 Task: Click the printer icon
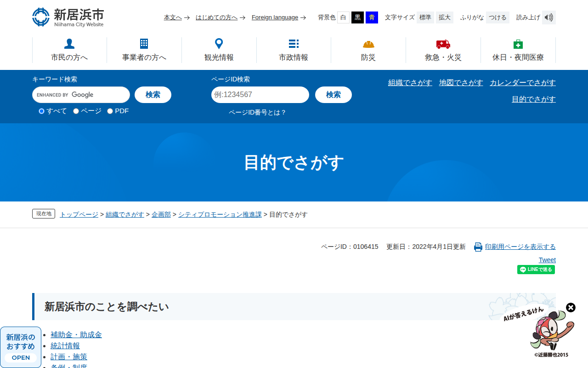(478, 247)
